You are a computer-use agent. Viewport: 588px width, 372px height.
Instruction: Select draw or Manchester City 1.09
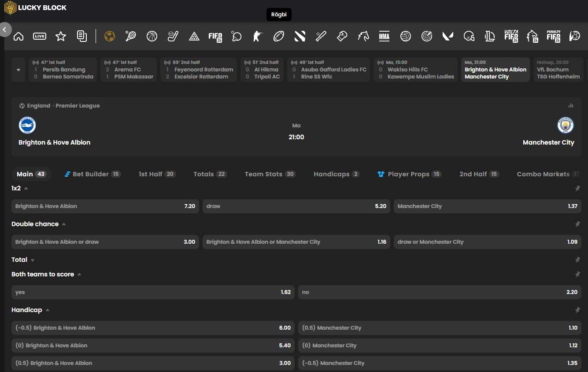point(488,242)
